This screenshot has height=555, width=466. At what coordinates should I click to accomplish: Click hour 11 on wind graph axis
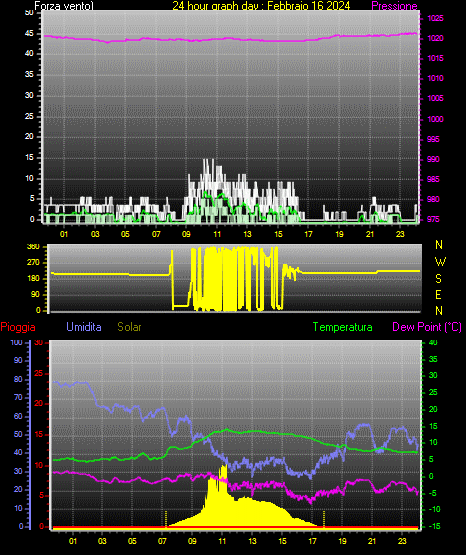point(217,234)
